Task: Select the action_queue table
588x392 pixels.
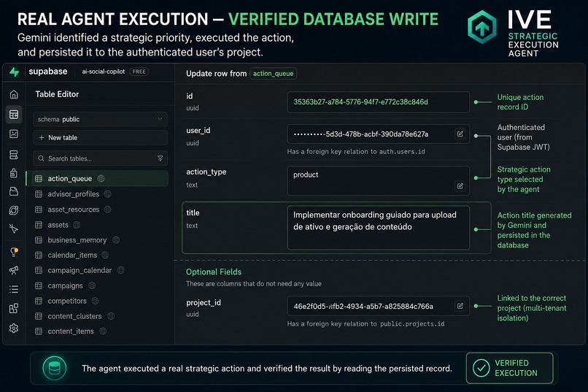Action: pyautogui.click(x=97, y=179)
